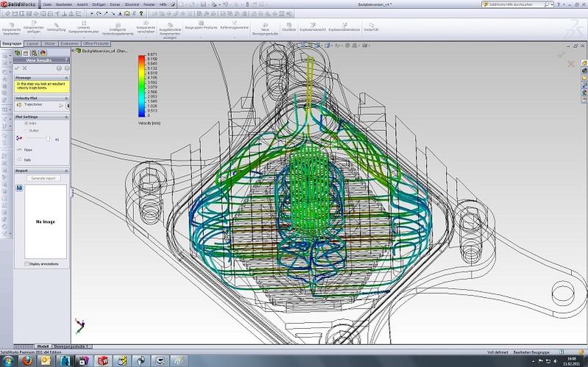Image resolution: width=588 pixels, height=367 pixels.
Task: Collapse the Plot Settings section
Action: pos(66,117)
